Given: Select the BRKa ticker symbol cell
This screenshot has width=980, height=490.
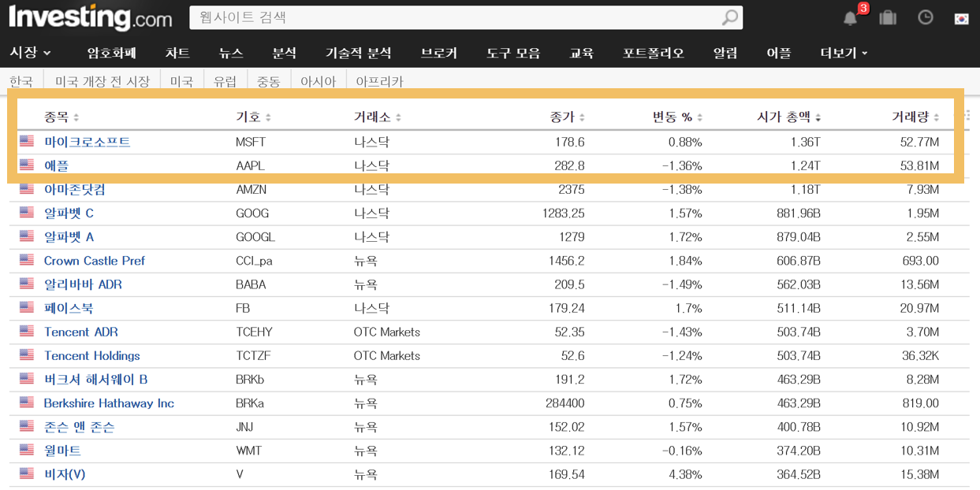Looking at the screenshot, I should pyautogui.click(x=250, y=403).
